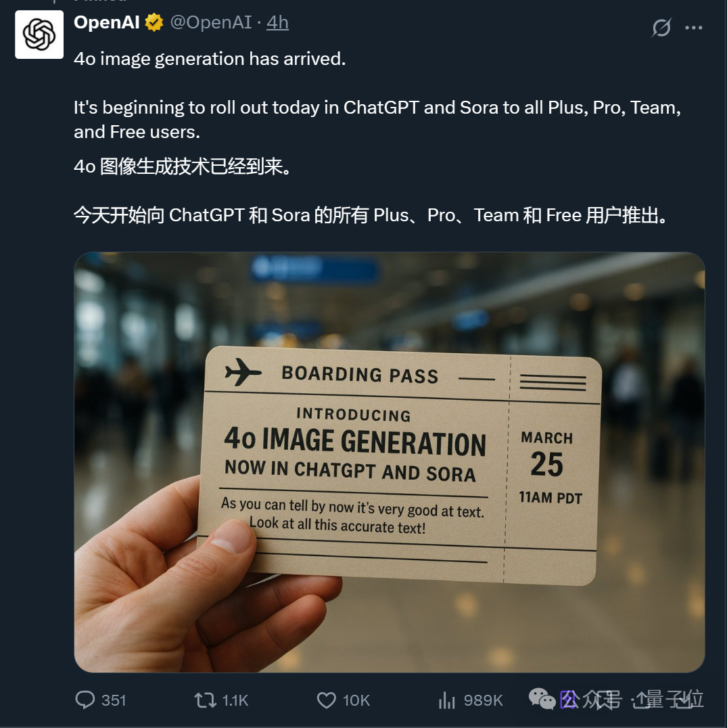Click the @OpenAI handle
Screen dimensions: 727x728
click(211, 22)
